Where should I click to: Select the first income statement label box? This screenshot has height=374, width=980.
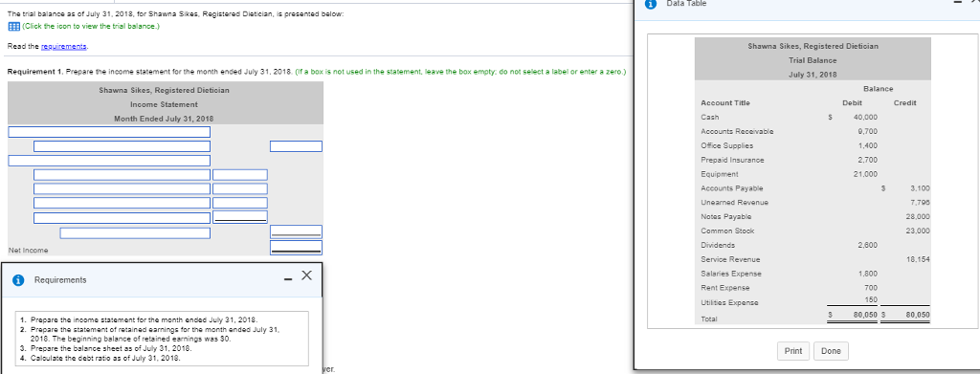109,132
